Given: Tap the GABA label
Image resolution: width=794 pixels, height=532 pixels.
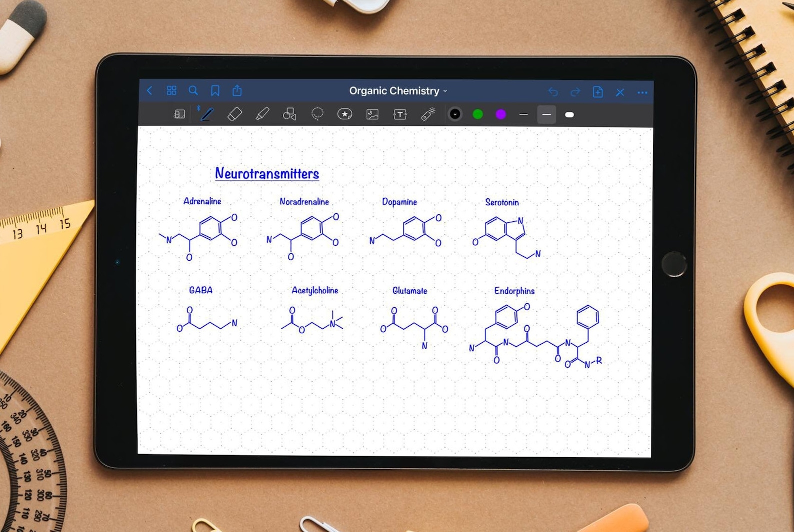Looking at the screenshot, I should (x=200, y=290).
